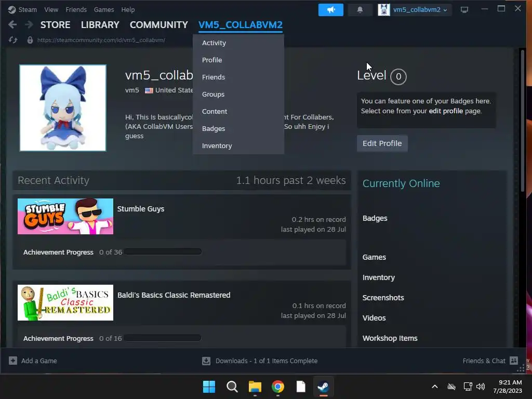Open notifications with the bell icon
Screen dimensions: 532x399
point(360,10)
